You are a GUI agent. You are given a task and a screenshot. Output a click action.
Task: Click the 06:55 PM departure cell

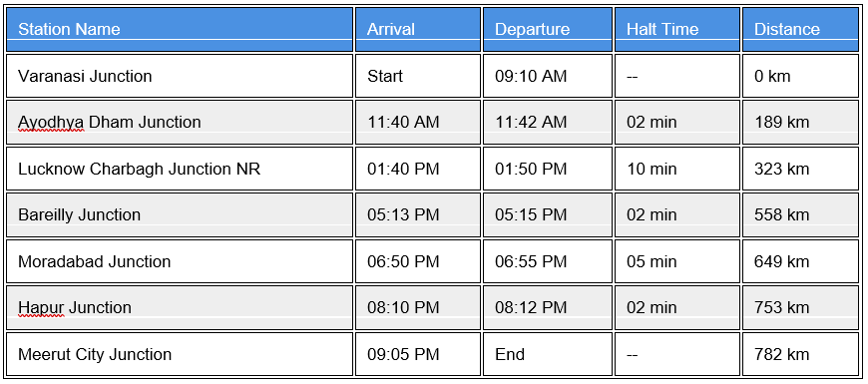548,261
